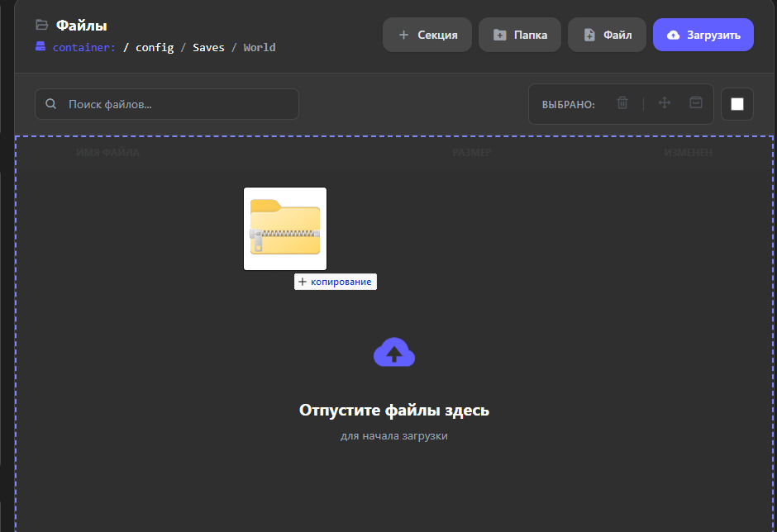Click the dragged zip folder thumbnail
This screenshot has height=532, width=777.
pyautogui.click(x=285, y=229)
